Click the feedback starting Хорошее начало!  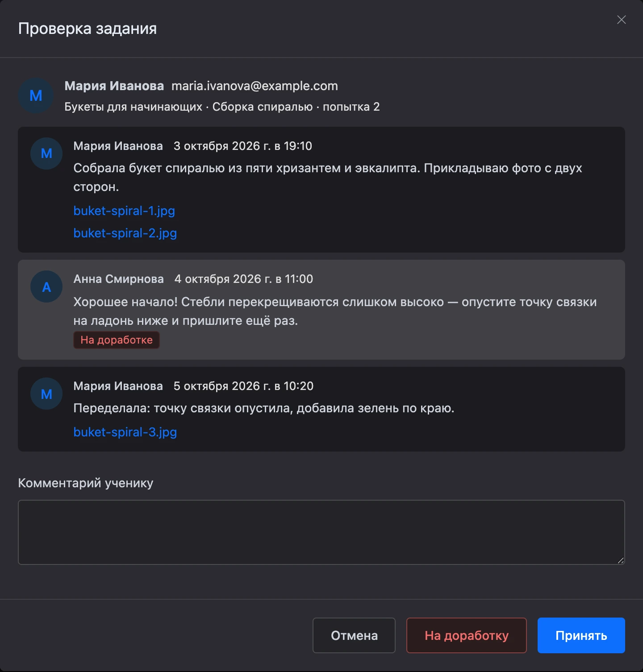[335, 311]
